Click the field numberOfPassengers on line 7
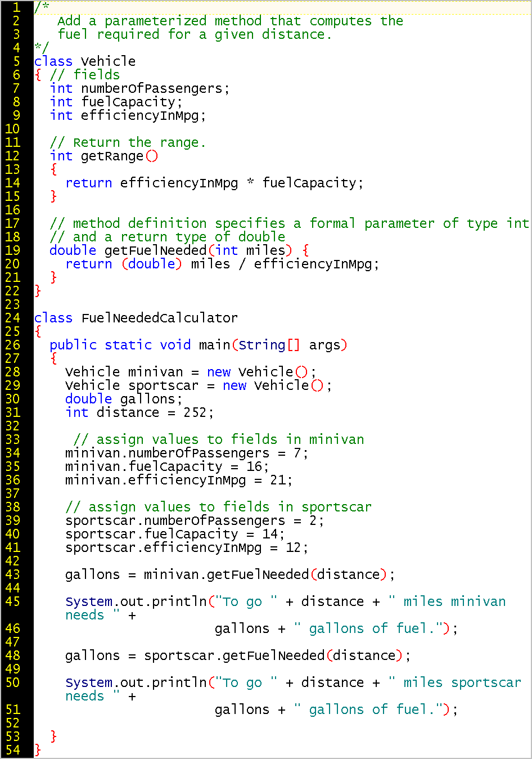Screen dimensions: 532x759 click(x=152, y=88)
